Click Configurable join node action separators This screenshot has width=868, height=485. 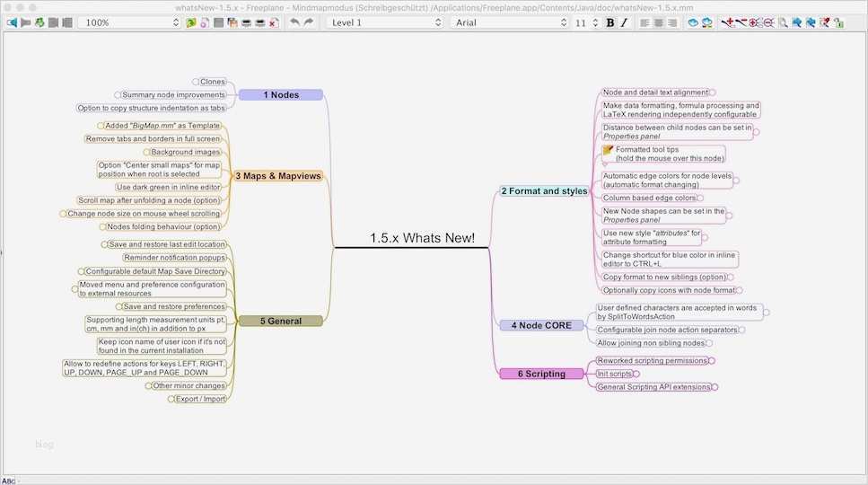667,330
